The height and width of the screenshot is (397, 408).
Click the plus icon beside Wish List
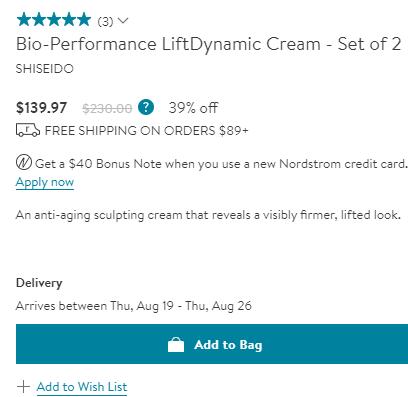23,387
